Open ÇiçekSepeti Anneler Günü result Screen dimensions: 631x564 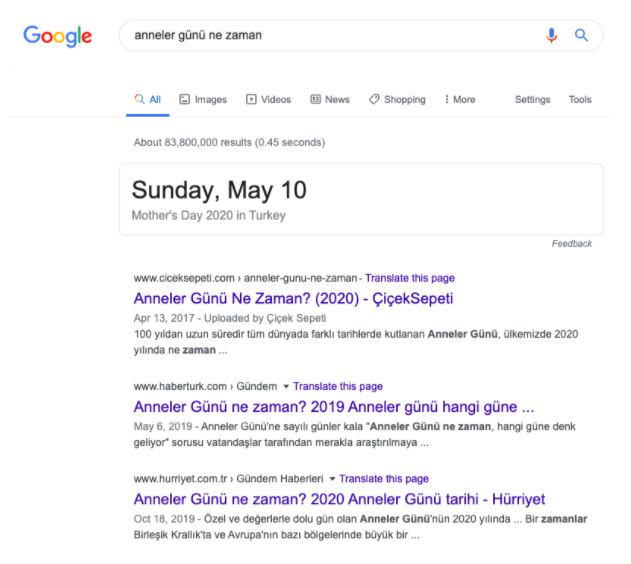pos(293,298)
